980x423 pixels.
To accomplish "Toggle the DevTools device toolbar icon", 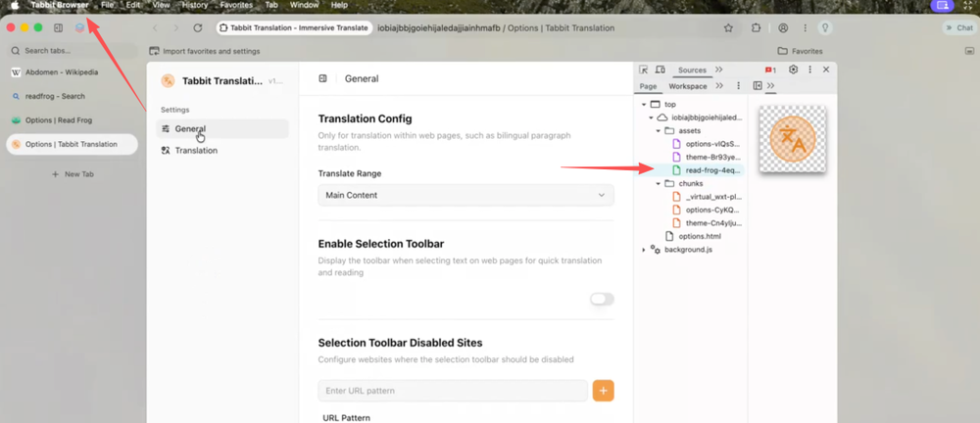I will point(660,70).
